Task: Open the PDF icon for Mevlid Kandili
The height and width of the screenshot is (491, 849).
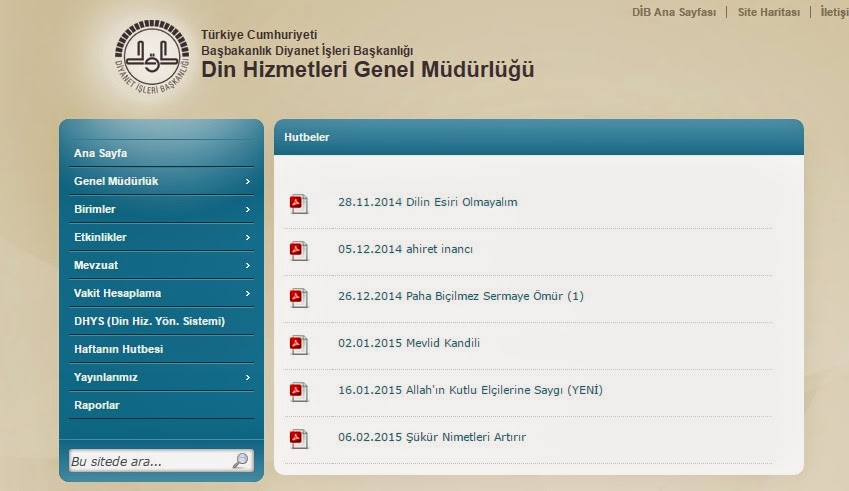Action: click(298, 345)
